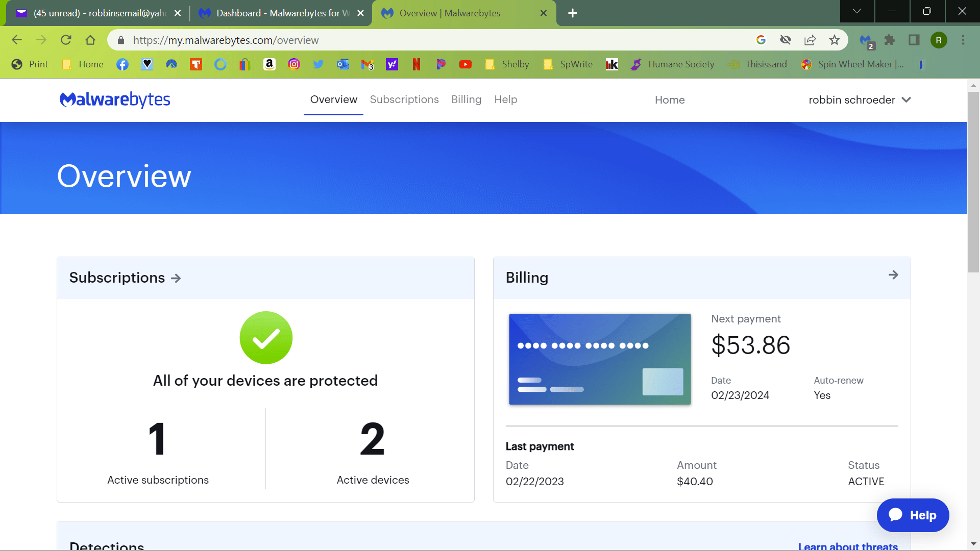Open the R profile avatar
The width and height of the screenshot is (980, 551).
point(939,40)
